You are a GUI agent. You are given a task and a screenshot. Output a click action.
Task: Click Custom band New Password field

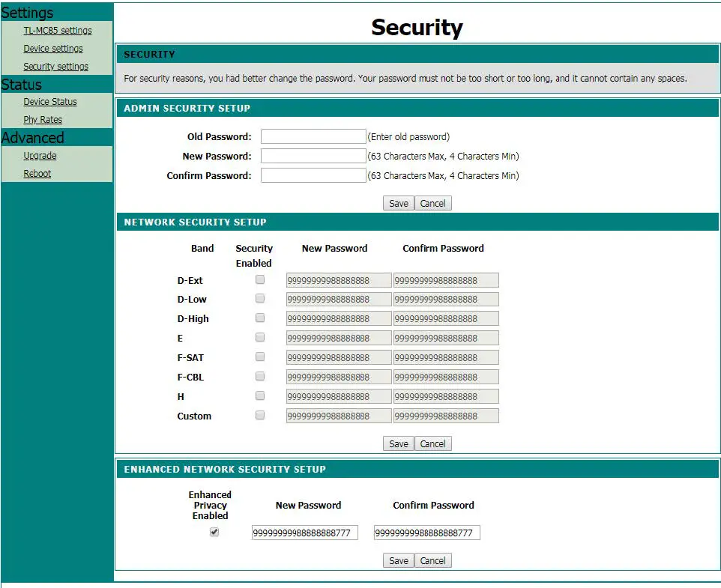339,416
